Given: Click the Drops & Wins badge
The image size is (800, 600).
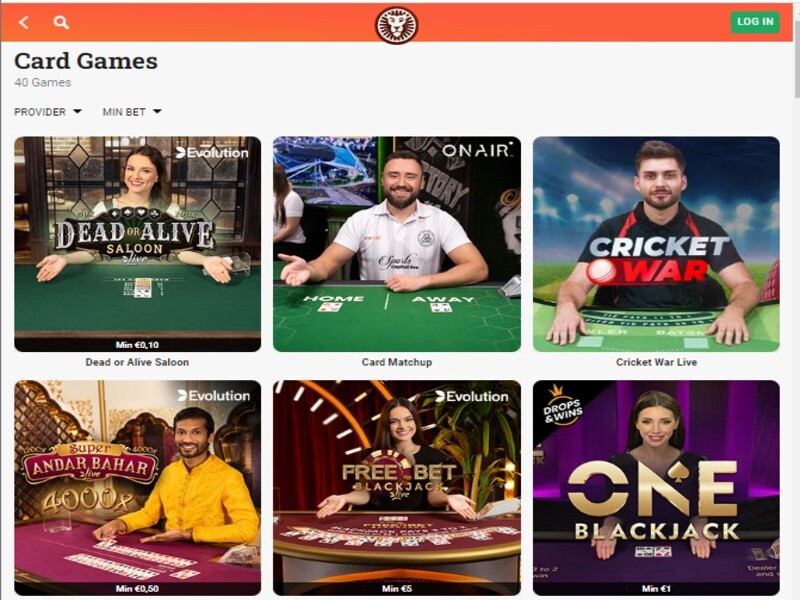Looking at the screenshot, I should pyautogui.click(x=562, y=407).
